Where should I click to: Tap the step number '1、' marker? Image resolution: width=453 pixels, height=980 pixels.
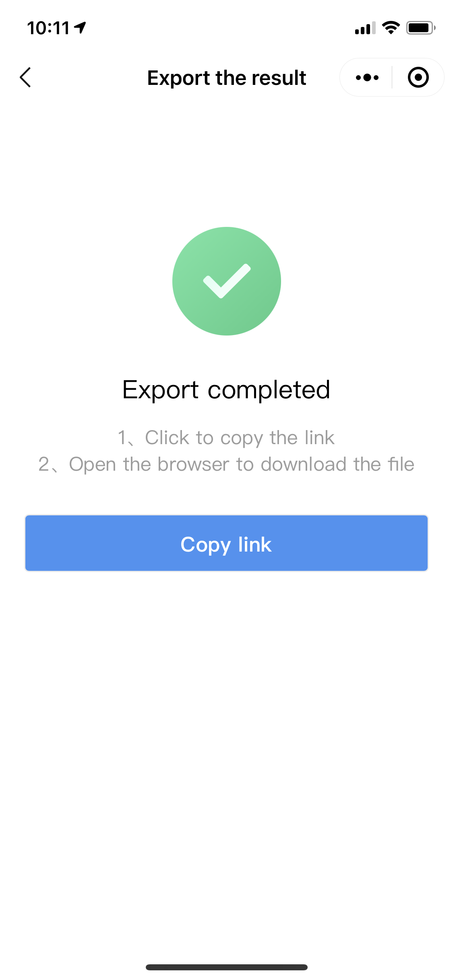pyautogui.click(x=126, y=438)
